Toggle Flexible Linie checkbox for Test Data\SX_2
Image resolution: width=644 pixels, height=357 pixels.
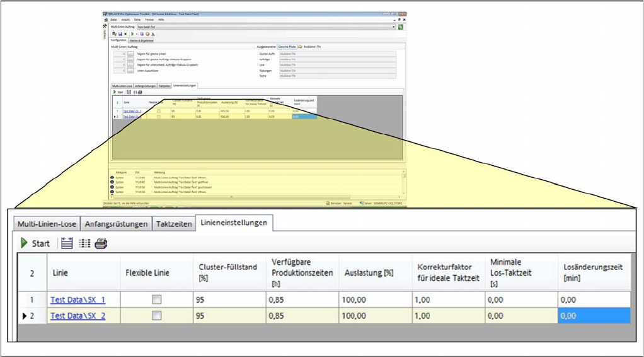point(157,315)
